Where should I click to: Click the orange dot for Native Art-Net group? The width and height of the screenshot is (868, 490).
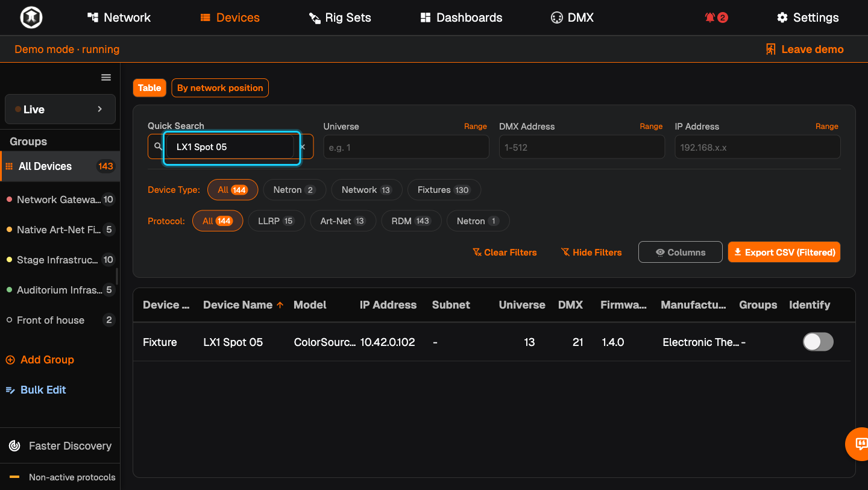[9, 230]
